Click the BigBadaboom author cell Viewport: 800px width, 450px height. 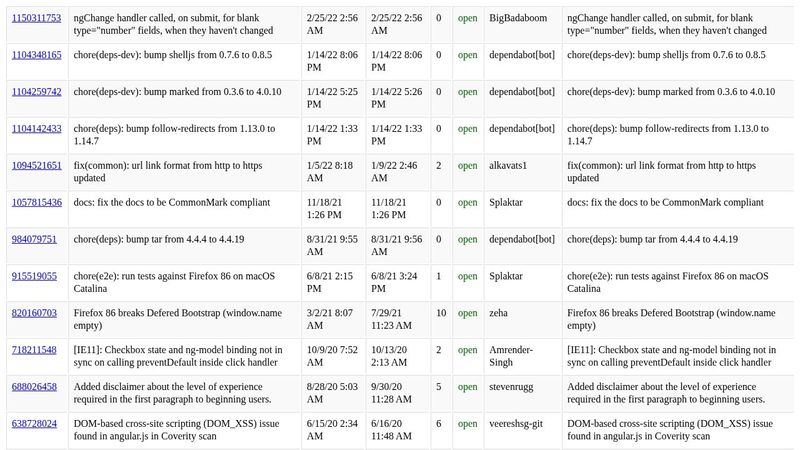(520, 18)
